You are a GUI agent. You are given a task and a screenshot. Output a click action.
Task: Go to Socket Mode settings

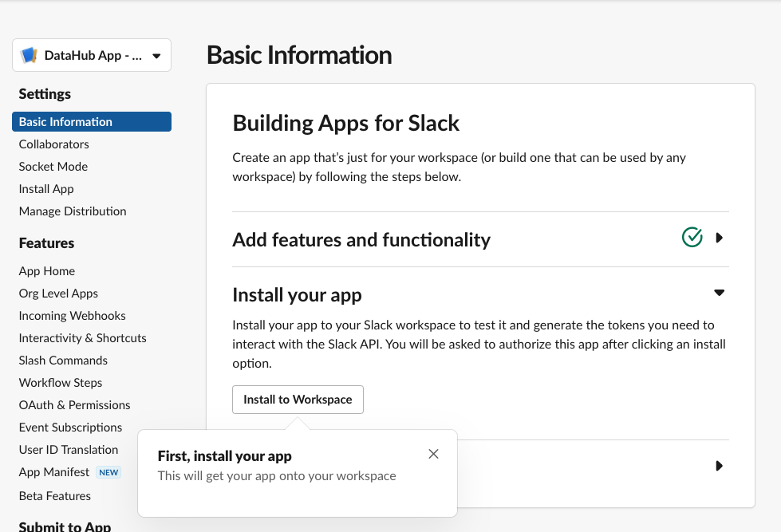click(53, 167)
